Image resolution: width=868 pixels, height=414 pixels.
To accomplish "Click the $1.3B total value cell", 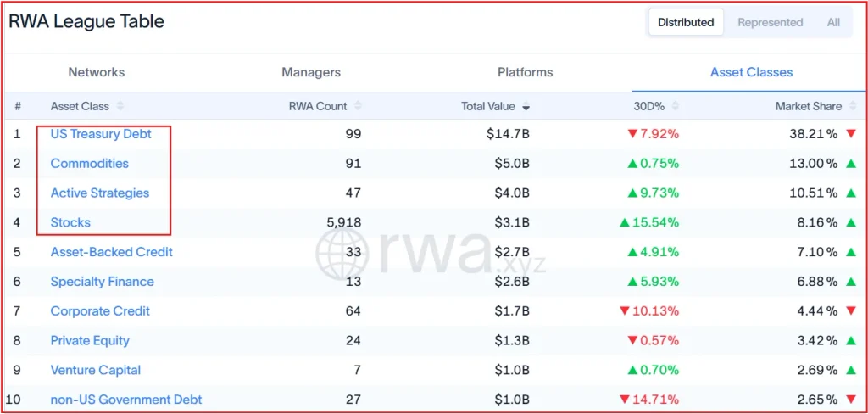I will pyautogui.click(x=512, y=340).
